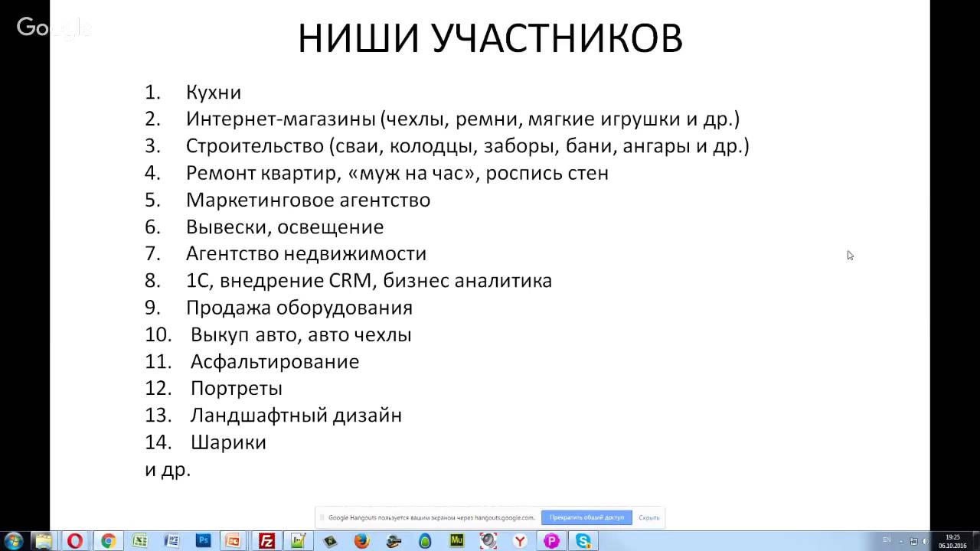Open the Windows Start menu
Image resolution: width=980 pixels, height=551 pixels.
point(13,541)
